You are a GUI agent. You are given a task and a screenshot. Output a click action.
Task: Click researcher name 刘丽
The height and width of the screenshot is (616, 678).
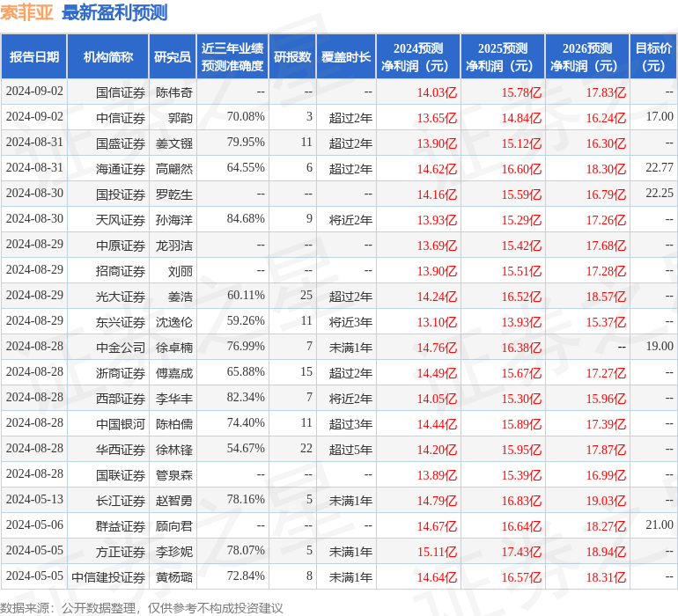pyautogui.click(x=181, y=271)
